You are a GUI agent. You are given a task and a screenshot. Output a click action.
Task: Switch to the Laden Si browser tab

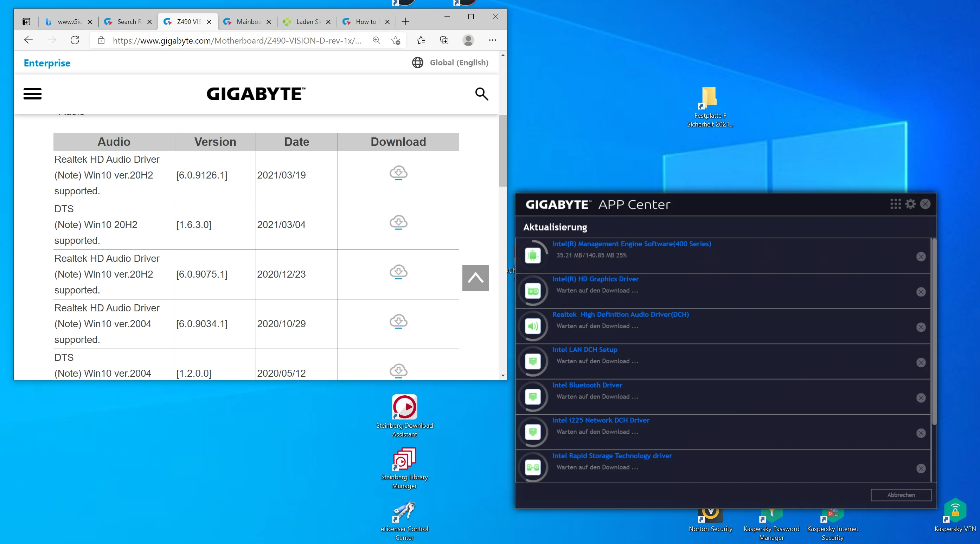(x=307, y=22)
